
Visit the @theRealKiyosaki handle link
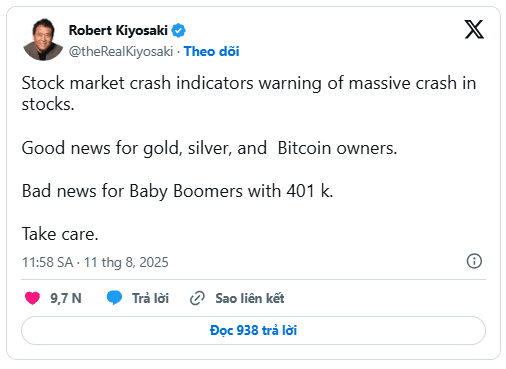pos(121,51)
